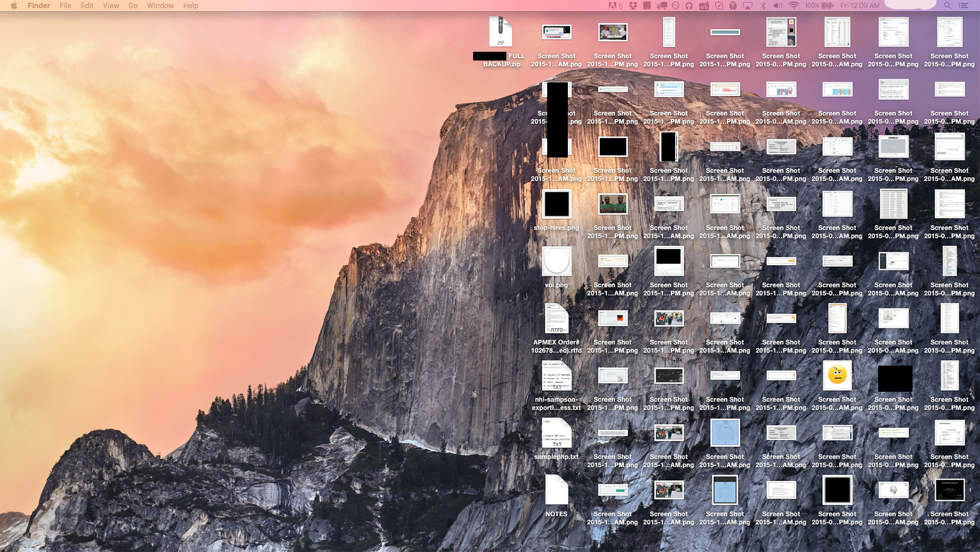Open the AirPlay display menu
This screenshot has height=552, width=980.
tap(748, 5)
